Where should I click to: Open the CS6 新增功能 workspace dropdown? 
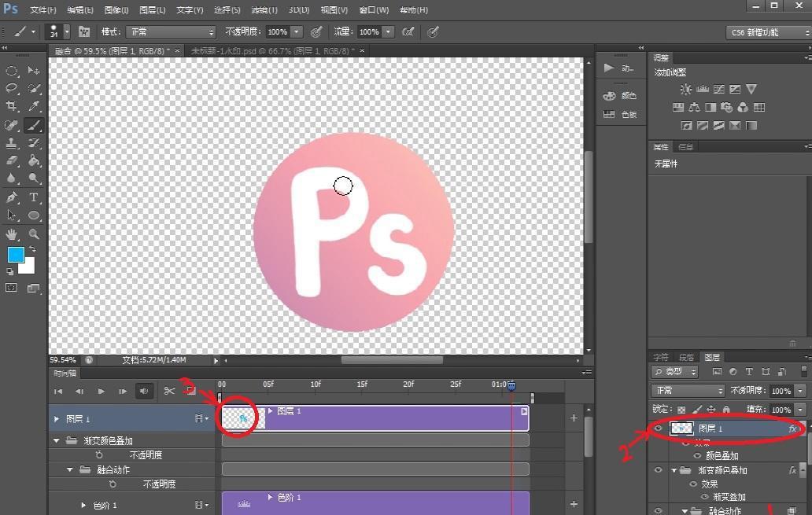[769, 32]
